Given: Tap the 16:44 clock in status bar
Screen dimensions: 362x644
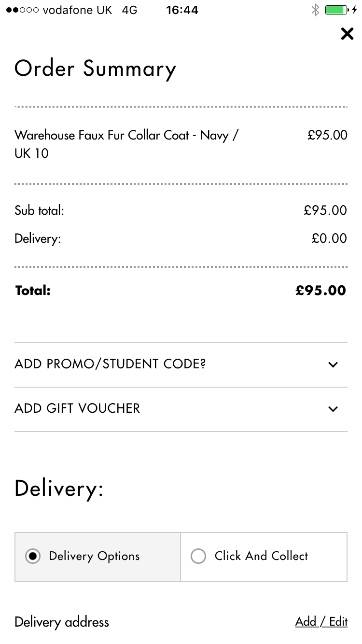Looking at the screenshot, I should [x=182, y=10].
